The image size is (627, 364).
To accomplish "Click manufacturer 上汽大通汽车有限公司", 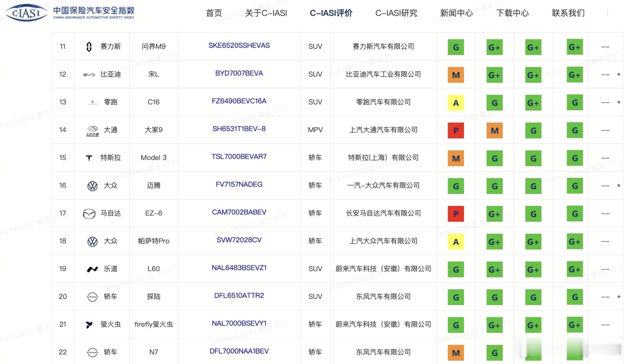I will (383, 130).
